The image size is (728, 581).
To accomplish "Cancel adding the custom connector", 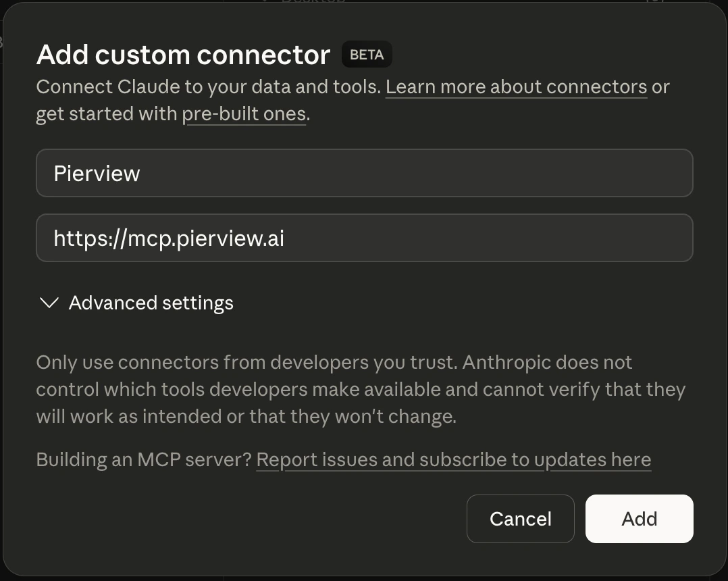I will [x=519, y=519].
